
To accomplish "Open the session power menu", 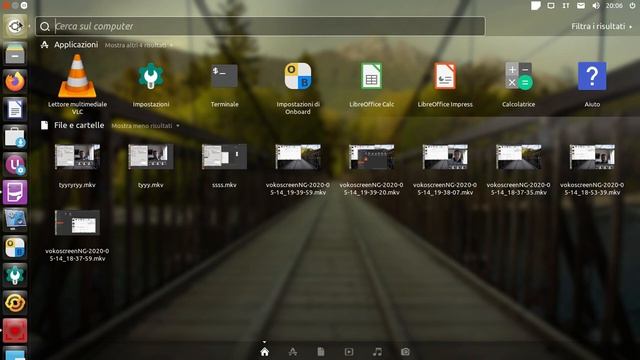I will [632, 5].
